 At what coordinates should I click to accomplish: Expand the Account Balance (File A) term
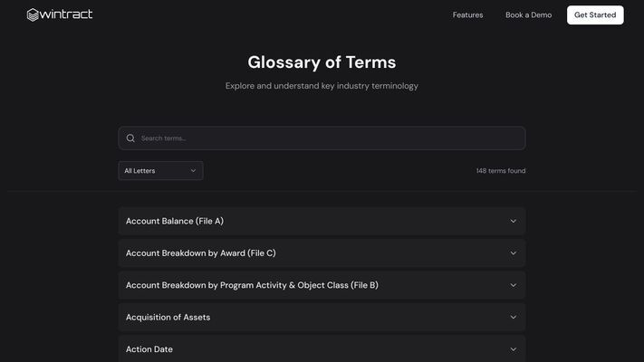tap(322, 221)
